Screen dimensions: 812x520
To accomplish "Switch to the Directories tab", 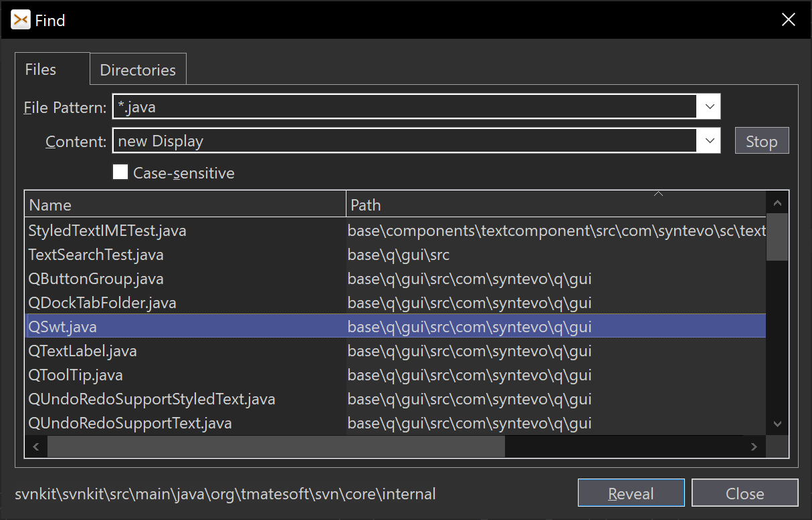I will (137, 69).
